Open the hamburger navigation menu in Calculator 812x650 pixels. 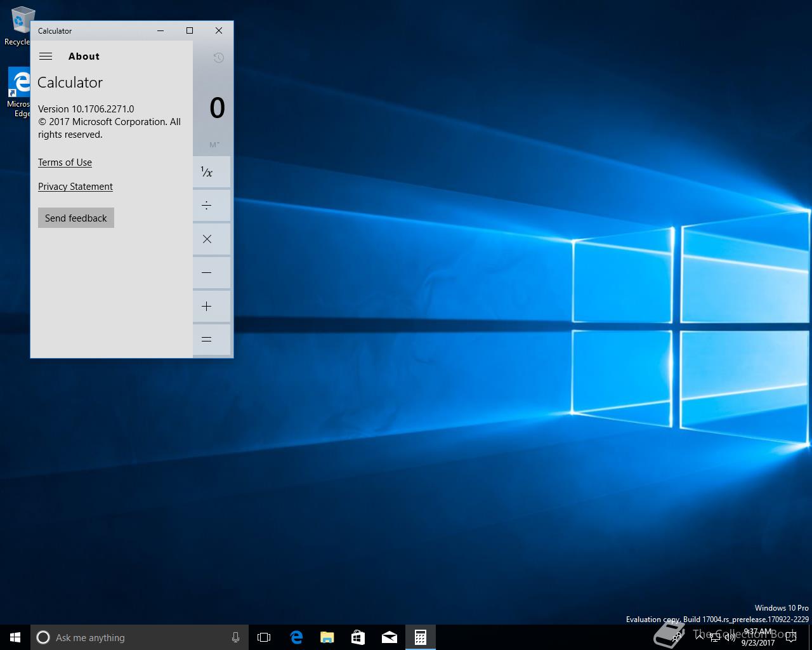pyautogui.click(x=46, y=56)
